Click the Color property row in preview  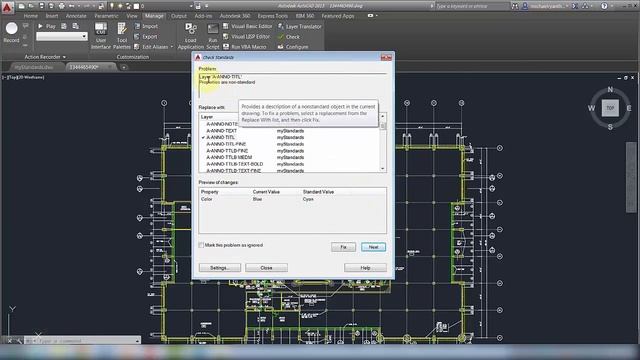pyautogui.click(x=292, y=199)
